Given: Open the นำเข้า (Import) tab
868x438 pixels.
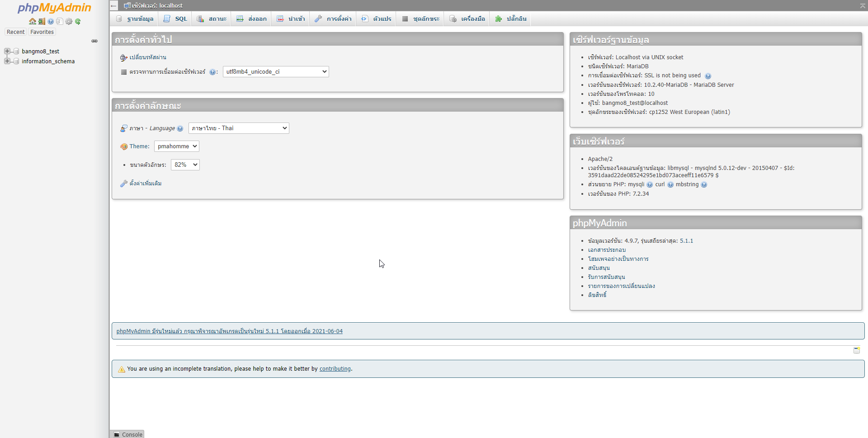Looking at the screenshot, I should (291, 19).
